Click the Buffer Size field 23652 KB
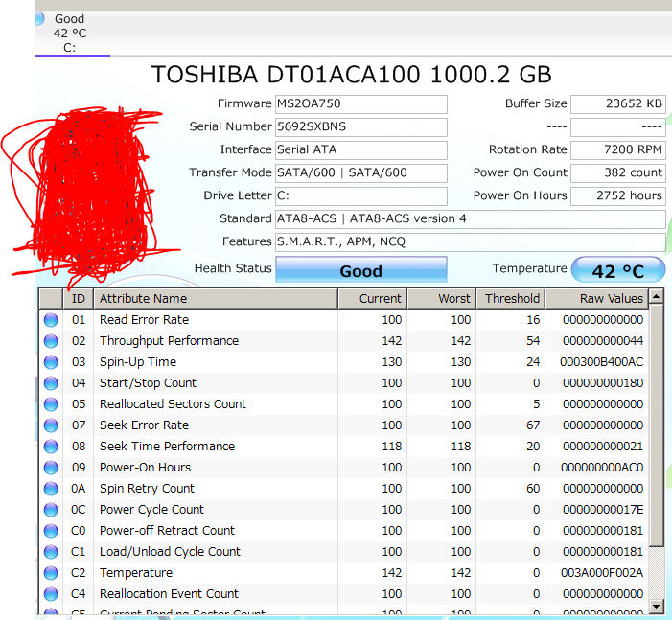The width and height of the screenshot is (672, 620). [618, 104]
